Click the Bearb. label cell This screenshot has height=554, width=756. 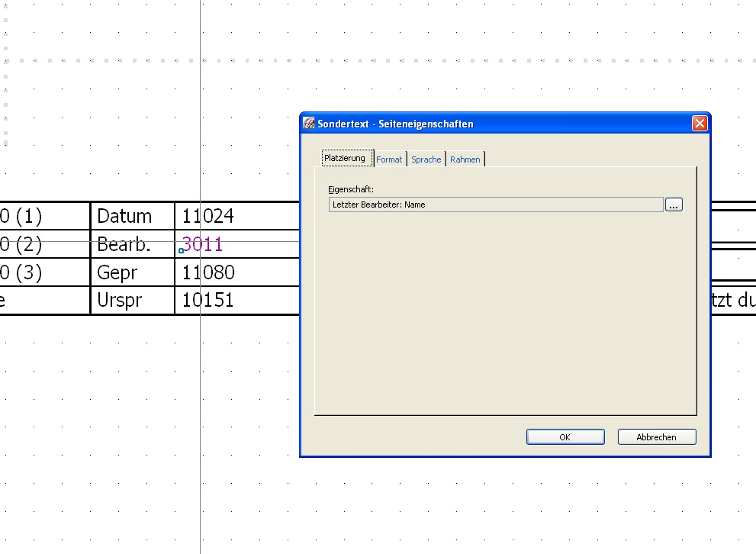[x=124, y=245]
